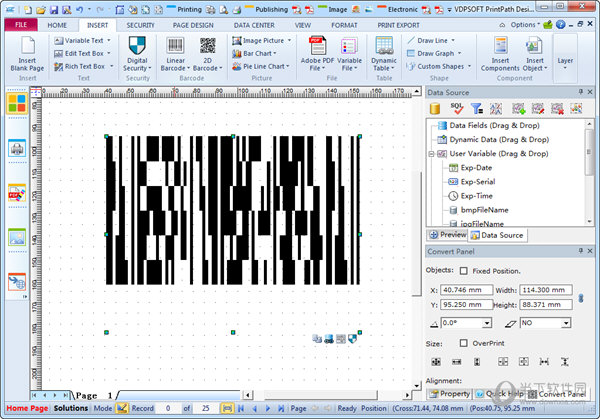Screen dimensions: 600x419
Task: Insert a Dynamic Table
Action: (x=384, y=46)
